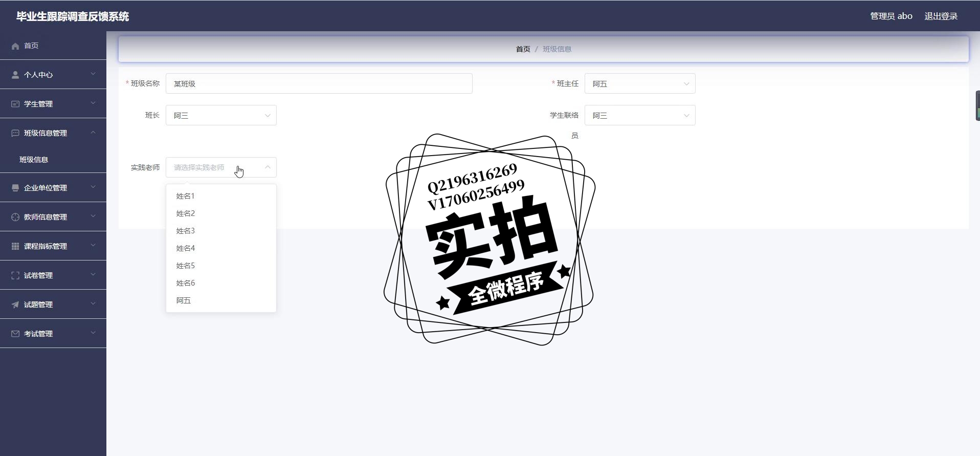This screenshot has height=456, width=980.
Task: Open the 试卷管理 sidebar menu
Action: [53, 275]
